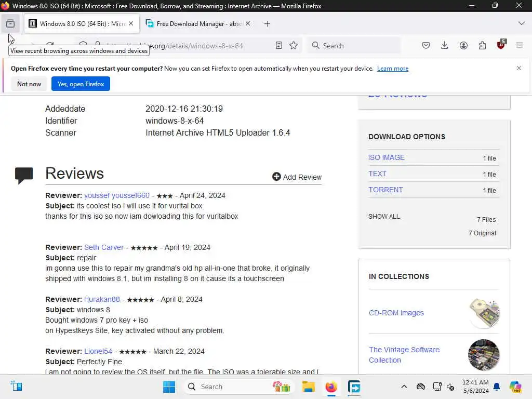Choose Not now in the notification
Image resolution: width=532 pixels, height=399 pixels.
(29, 84)
